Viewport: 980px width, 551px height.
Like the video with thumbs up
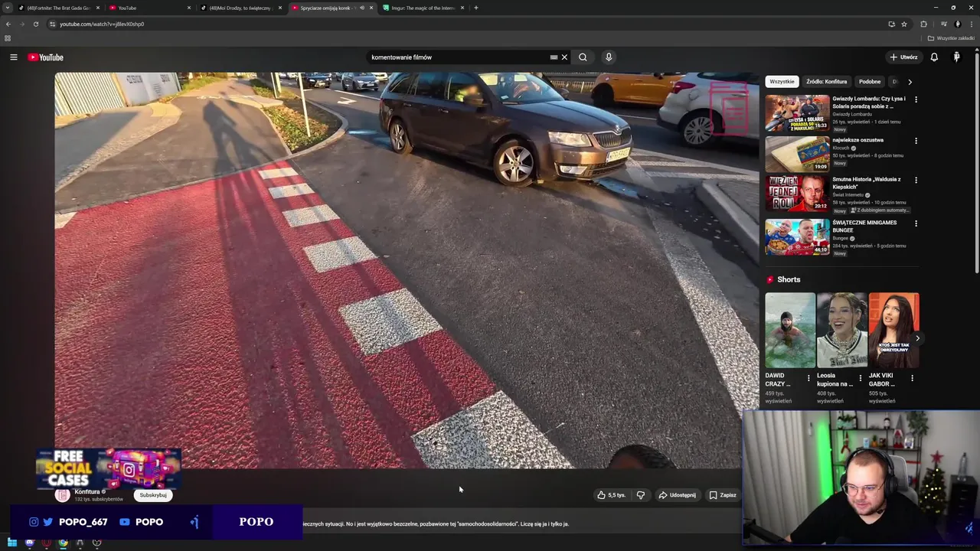point(611,495)
